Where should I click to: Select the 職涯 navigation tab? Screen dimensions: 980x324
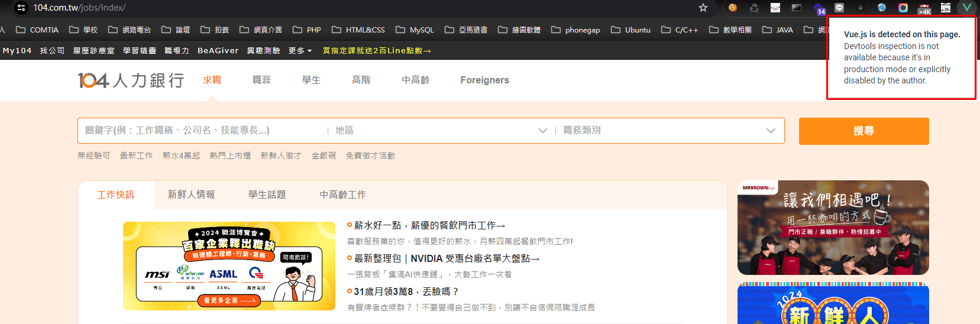click(262, 80)
